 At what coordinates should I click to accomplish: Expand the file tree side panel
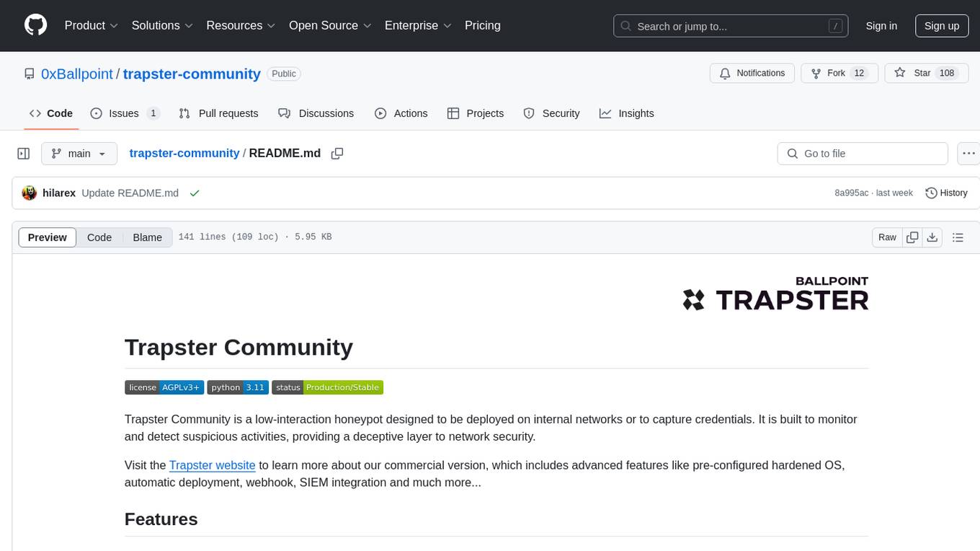coord(24,154)
